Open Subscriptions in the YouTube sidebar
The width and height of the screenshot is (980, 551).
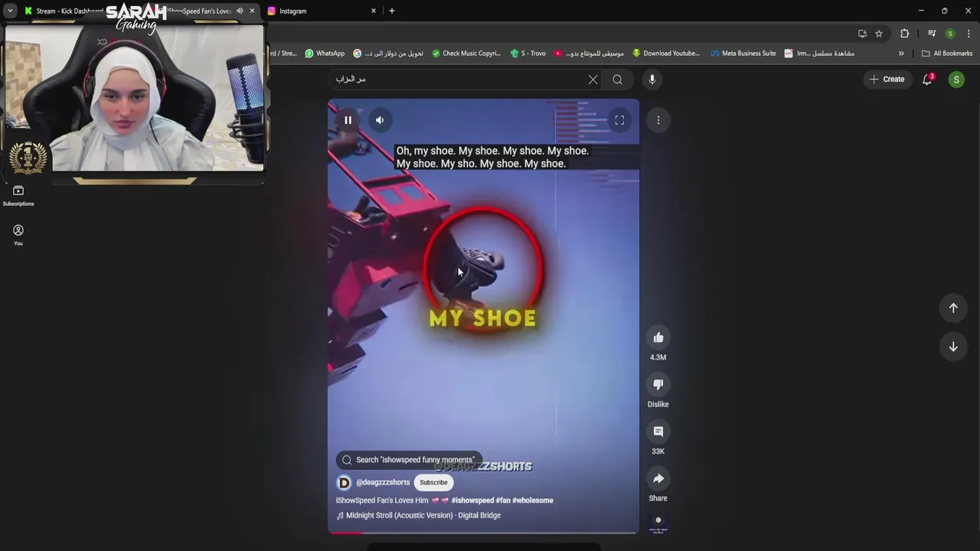pos(18,196)
